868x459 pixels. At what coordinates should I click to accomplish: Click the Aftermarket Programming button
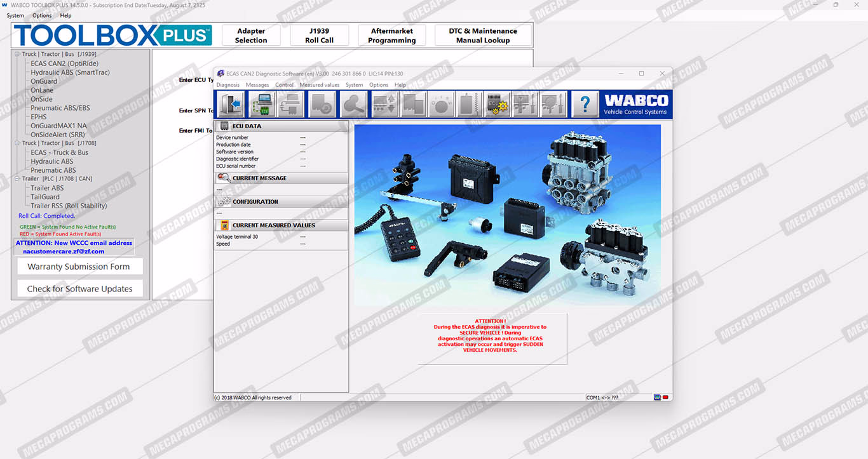[x=392, y=36]
